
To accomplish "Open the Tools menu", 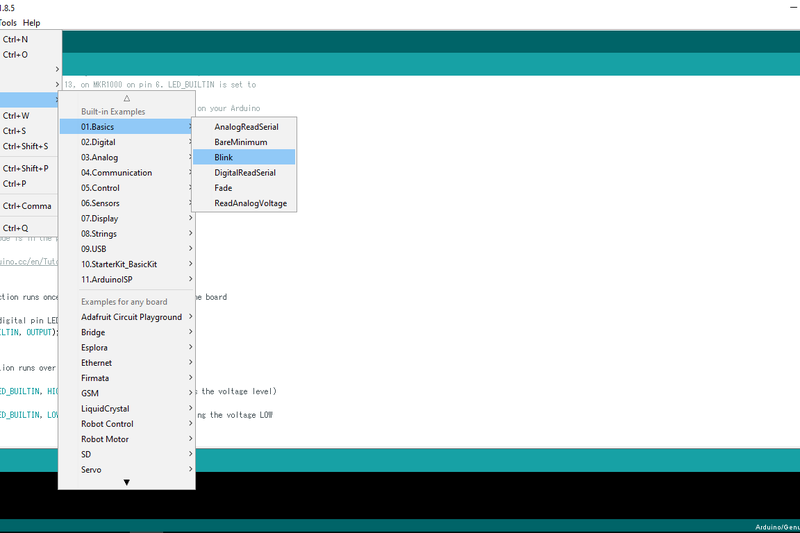I will [x=8, y=22].
